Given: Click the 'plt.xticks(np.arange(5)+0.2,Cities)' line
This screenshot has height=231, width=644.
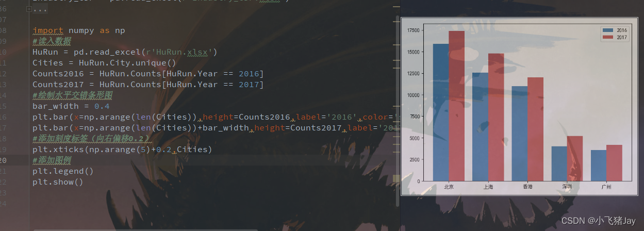Looking at the screenshot, I should 122,150.
